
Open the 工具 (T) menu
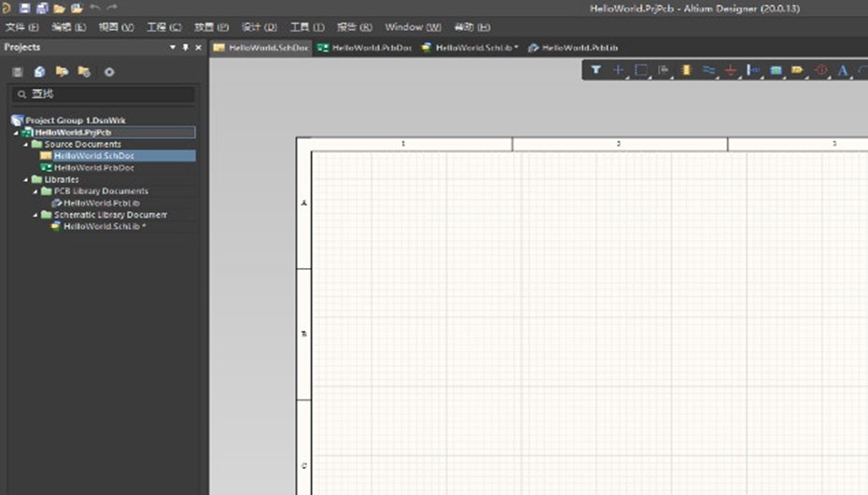(307, 27)
